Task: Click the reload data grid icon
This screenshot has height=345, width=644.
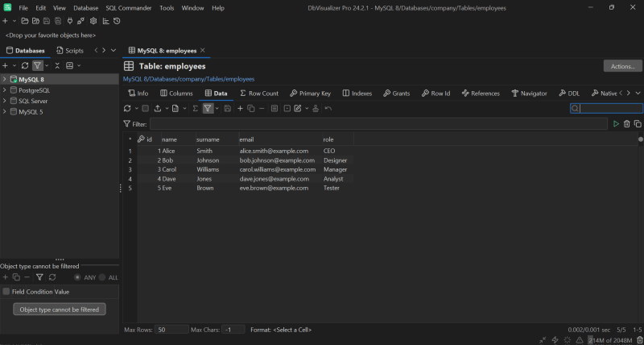Action: click(x=127, y=108)
